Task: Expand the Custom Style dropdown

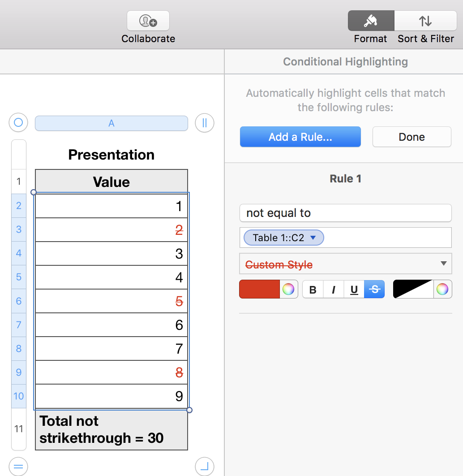Action: [x=443, y=264]
